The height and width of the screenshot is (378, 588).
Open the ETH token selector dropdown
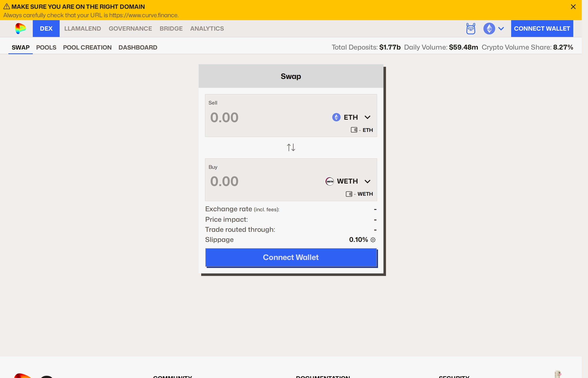click(368, 117)
